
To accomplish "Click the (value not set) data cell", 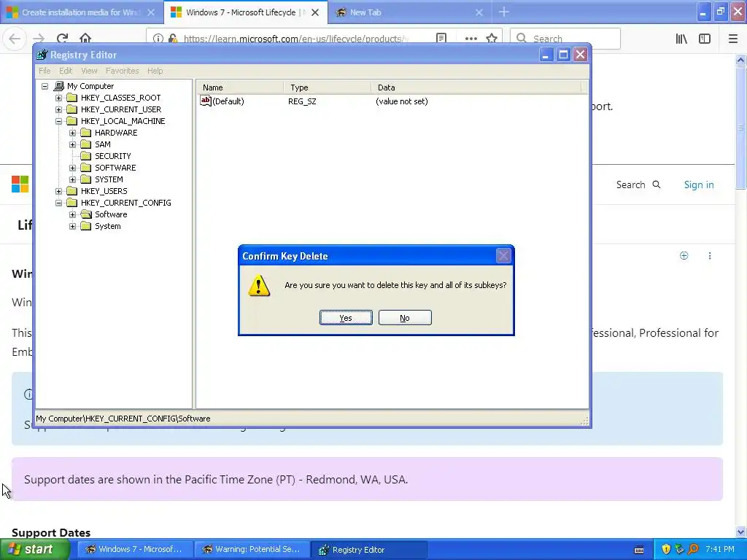I will (402, 101).
